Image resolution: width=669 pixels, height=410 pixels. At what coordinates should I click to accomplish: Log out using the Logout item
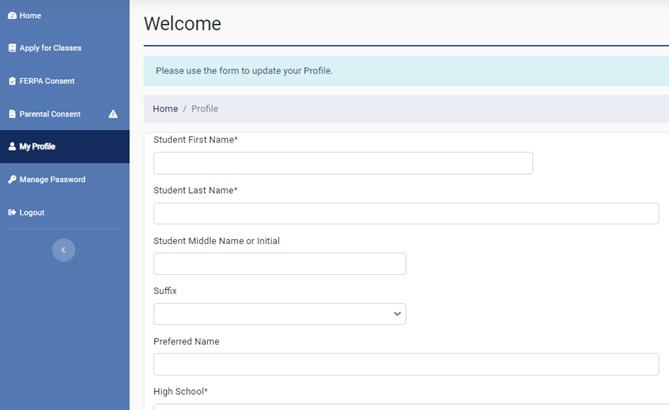64,212
